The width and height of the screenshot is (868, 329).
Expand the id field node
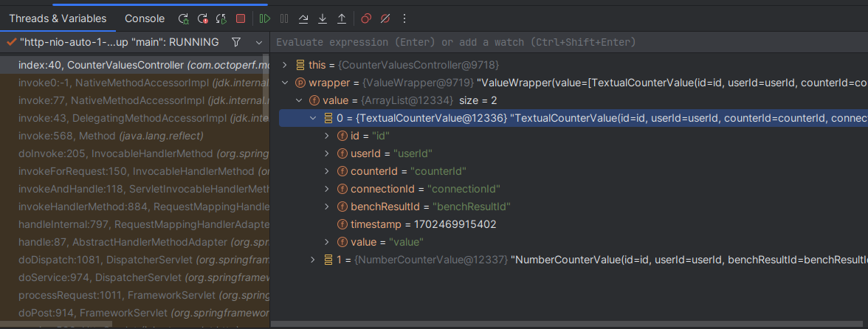click(326, 136)
